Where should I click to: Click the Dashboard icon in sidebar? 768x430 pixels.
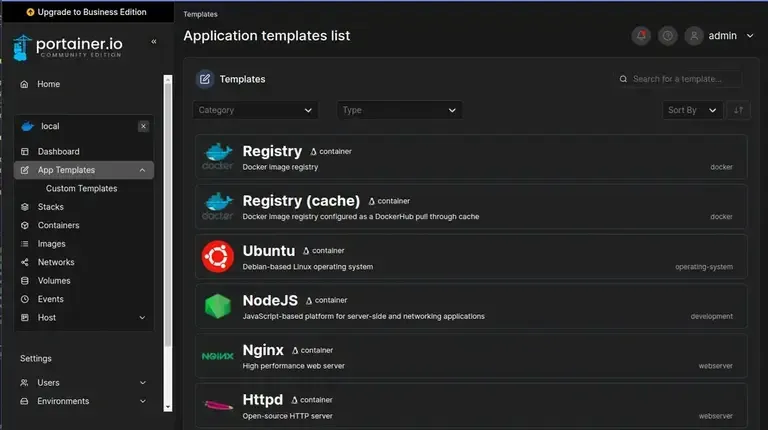[24, 152]
